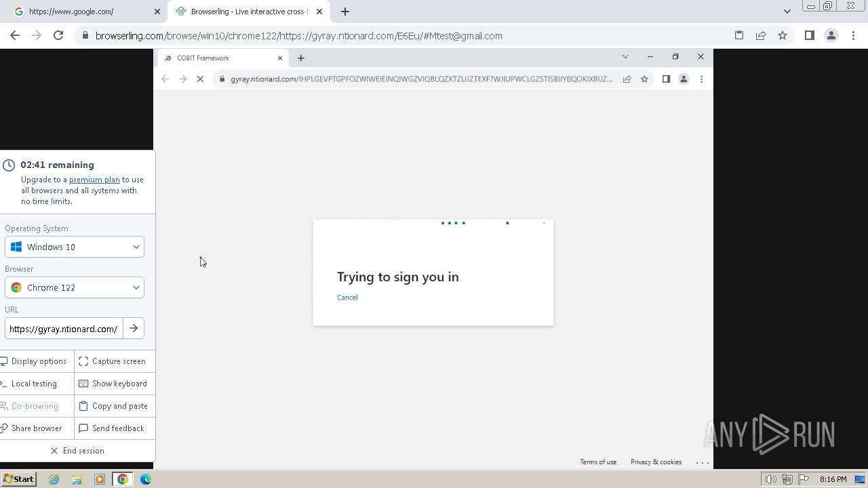This screenshot has height=488, width=868.
Task: View site info lock on Browserling URL
Action: point(85,36)
